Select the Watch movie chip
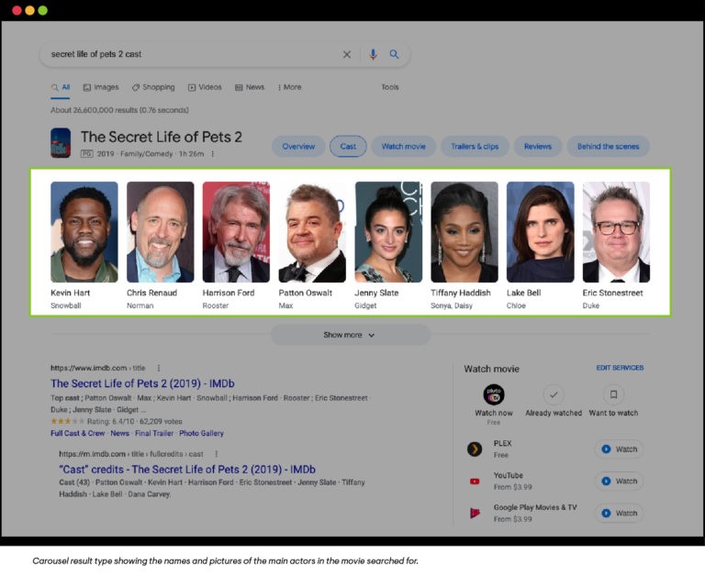The width and height of the screenshot is (705, 588). click(x=403, y=147)
